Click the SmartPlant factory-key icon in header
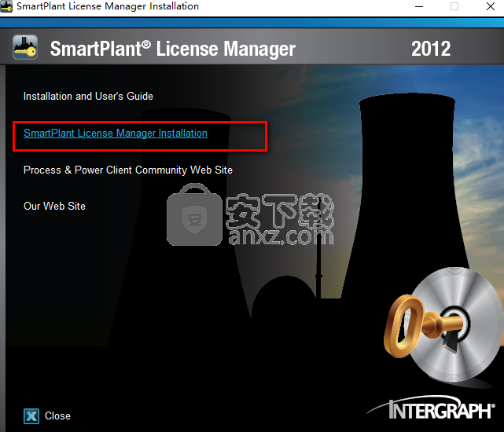 point(25,48)
